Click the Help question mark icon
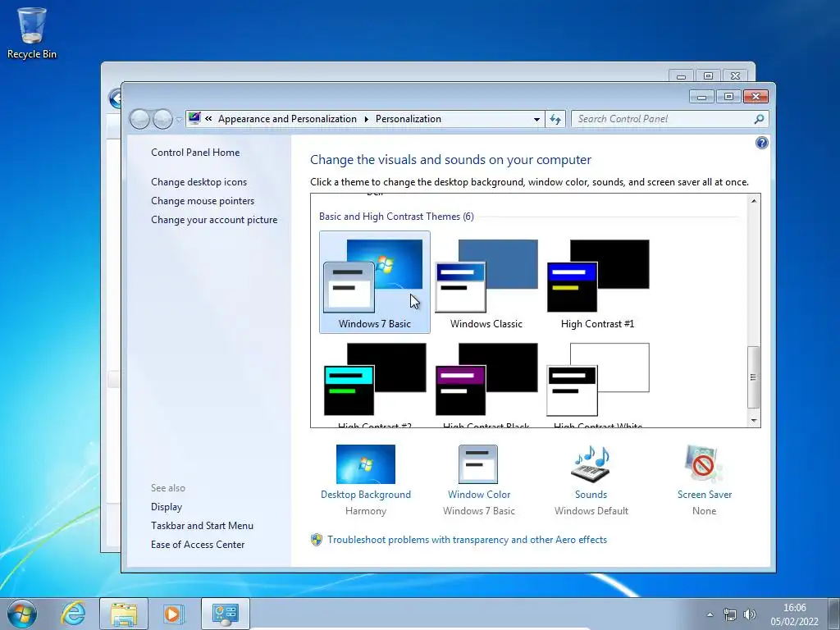Image resolution: width=840 pixels, height=630 pixels. tap(761, 143)
